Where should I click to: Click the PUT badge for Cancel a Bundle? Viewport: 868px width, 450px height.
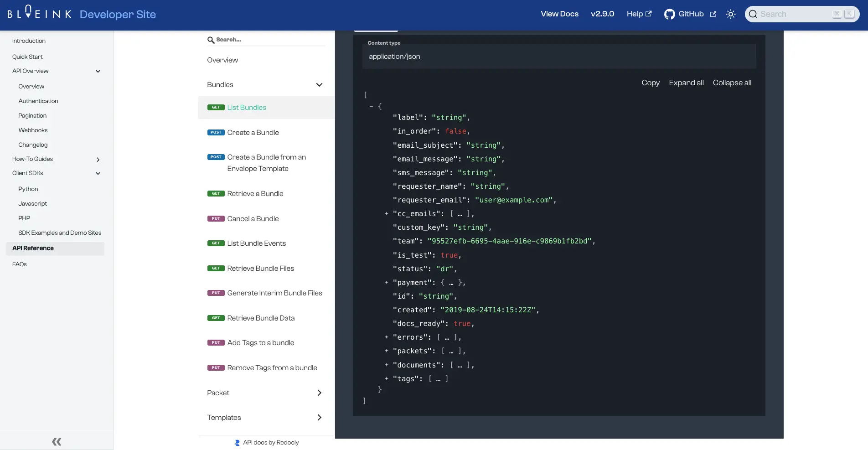[x=216, y=219]
